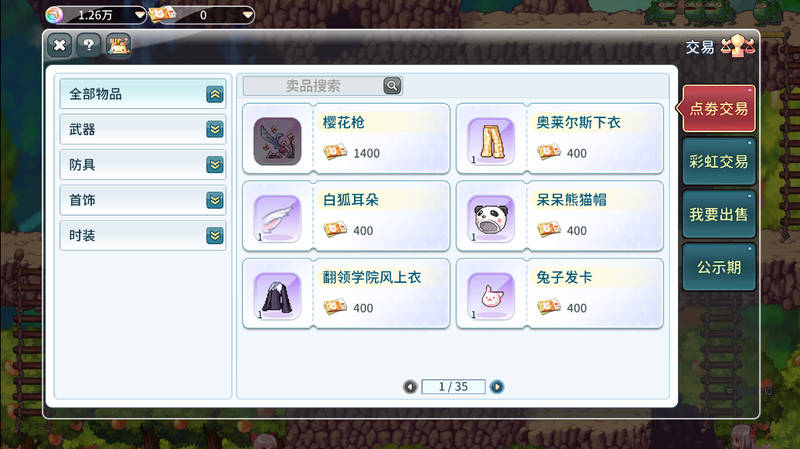This screenshot has height=449, width=800.
Task: Click the search magnifier icon
Action: tap(392, 86)
